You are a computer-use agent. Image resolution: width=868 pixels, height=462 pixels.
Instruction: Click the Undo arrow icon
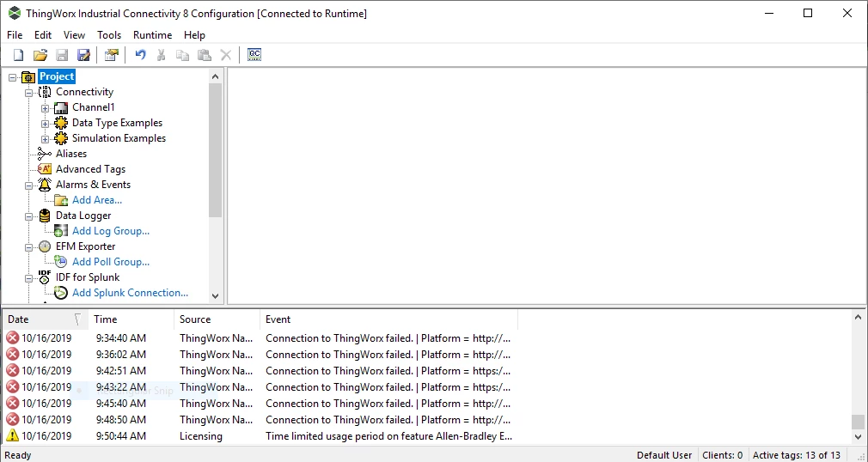point(140,55)
